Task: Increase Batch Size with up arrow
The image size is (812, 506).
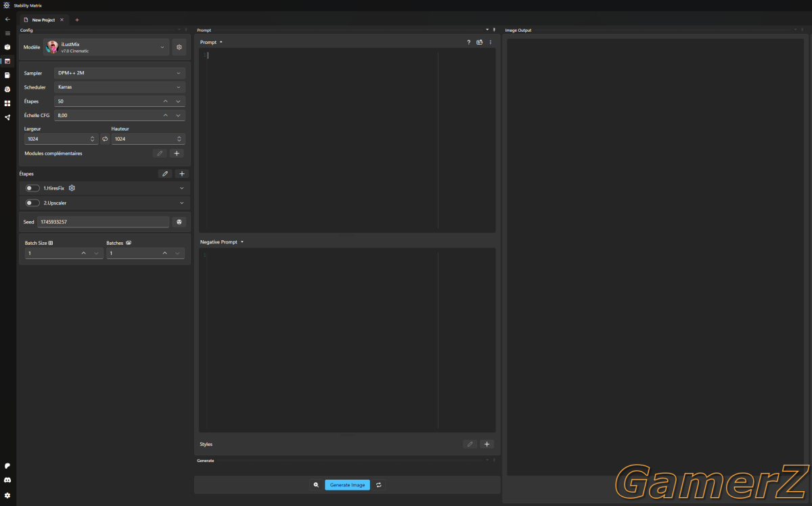Action: point(84,253)
